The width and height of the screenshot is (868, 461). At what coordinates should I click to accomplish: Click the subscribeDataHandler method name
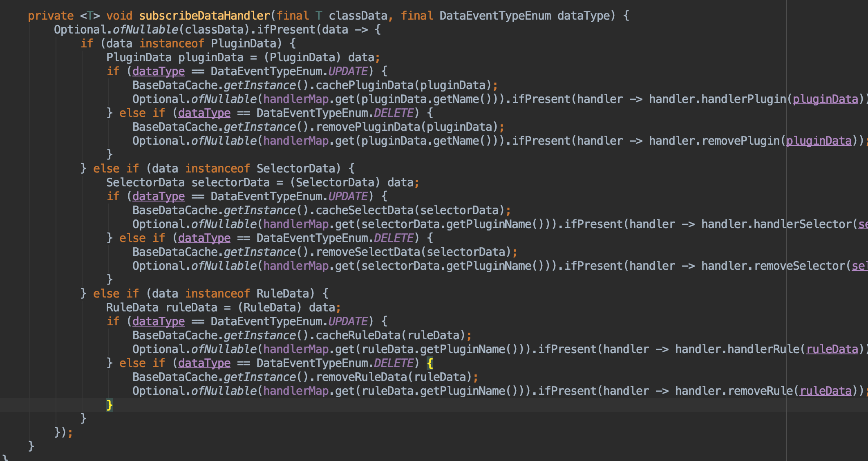click(204, 16)
